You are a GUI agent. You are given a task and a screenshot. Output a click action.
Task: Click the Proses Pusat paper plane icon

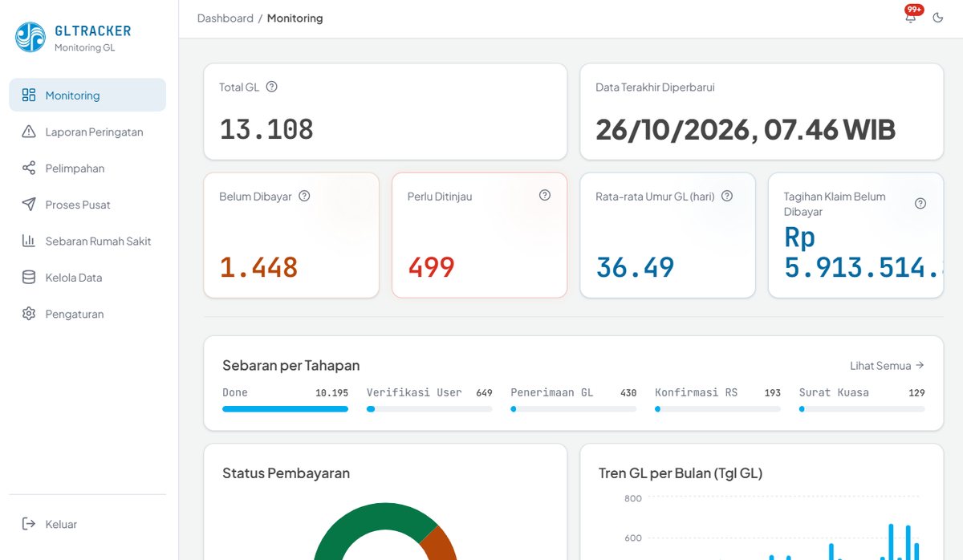pos(29,205)
